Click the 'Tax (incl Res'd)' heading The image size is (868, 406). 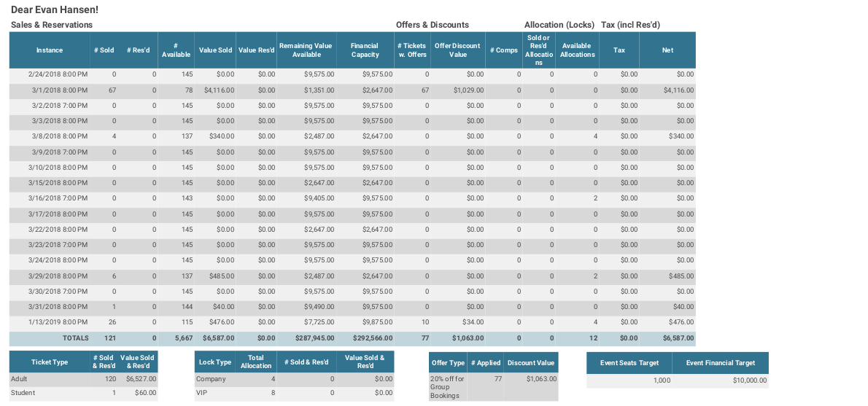click(x=630, y=25)
